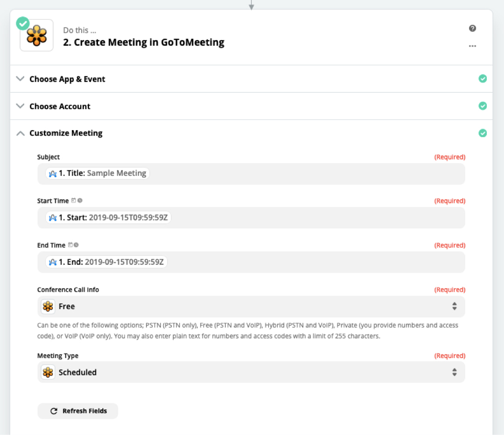Open the help question mark icon
504x435 pixels.
[472, 28]
